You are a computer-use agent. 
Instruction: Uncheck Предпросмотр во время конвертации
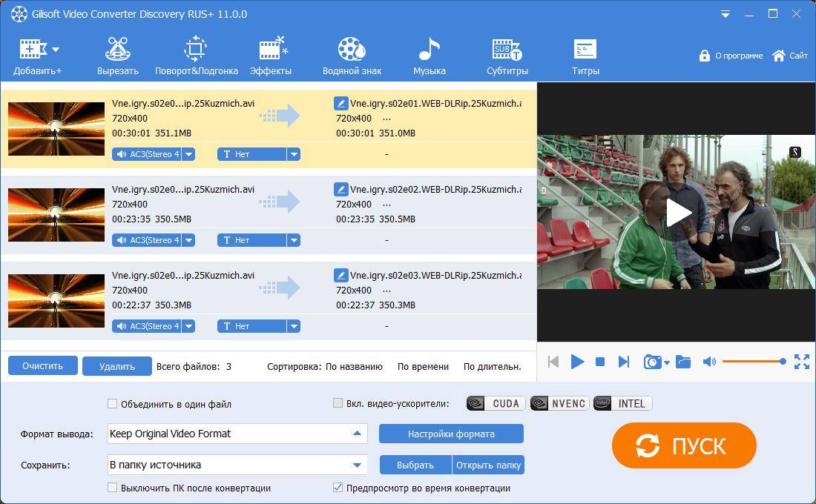(338, 488)
